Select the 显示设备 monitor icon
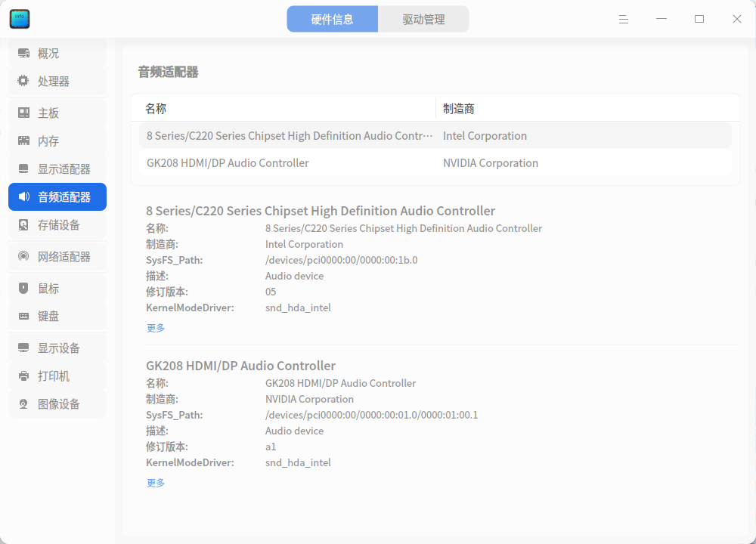 click(23, 348)
